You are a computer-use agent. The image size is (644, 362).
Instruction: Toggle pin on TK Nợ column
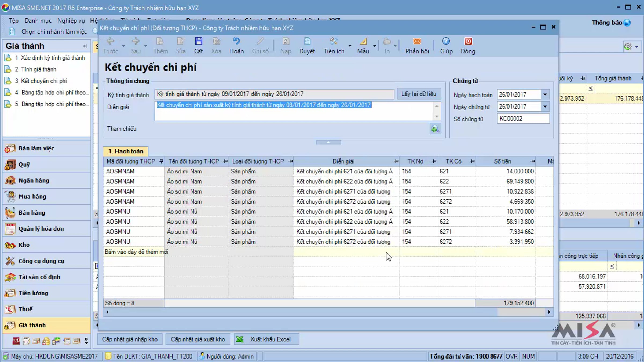[434, 161]
